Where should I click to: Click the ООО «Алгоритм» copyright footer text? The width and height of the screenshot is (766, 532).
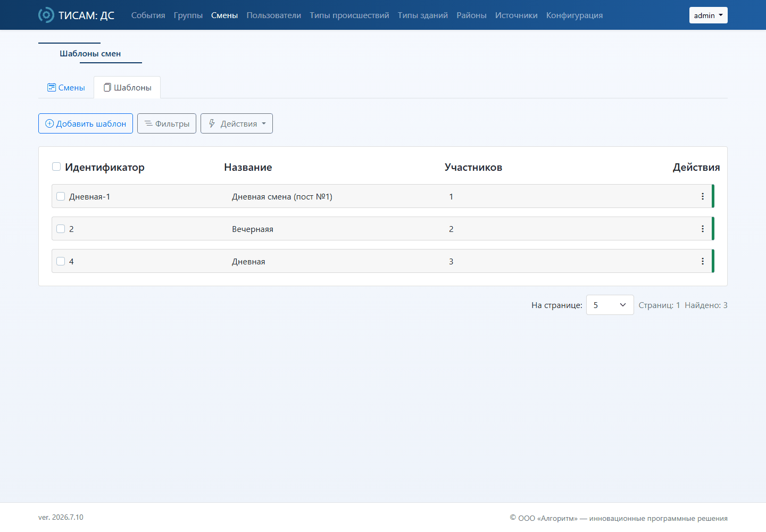(619, 518)
